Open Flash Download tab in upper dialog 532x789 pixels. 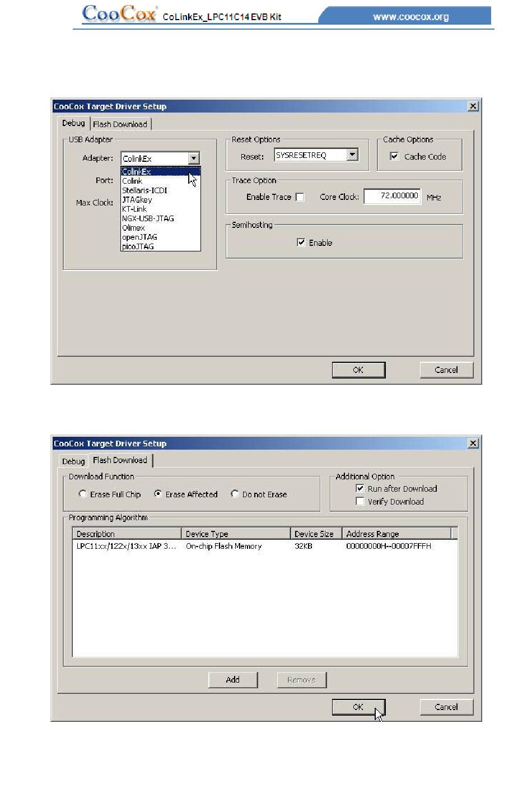pos(120,124)
